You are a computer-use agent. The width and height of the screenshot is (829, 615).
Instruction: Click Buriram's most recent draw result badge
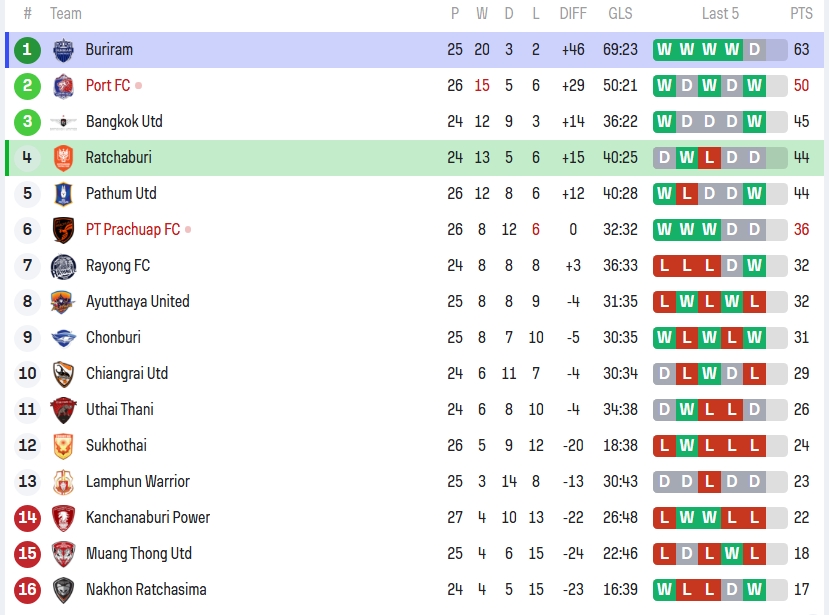(754, 50)
